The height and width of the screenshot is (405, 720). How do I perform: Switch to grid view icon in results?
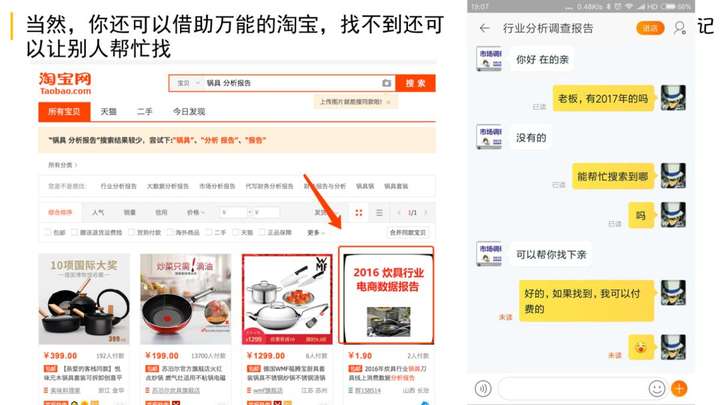pyautogui.click(x=359, y=213)
